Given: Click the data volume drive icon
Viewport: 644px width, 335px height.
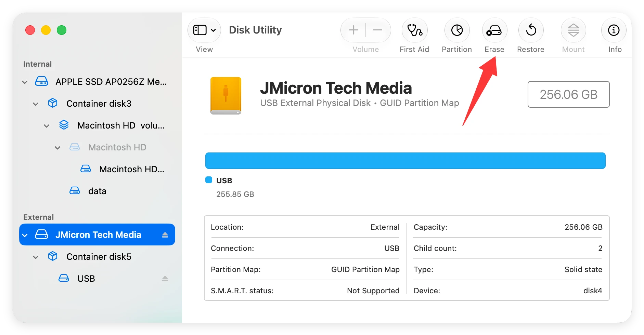Looking at the screenshot, I should click(75, 191).
